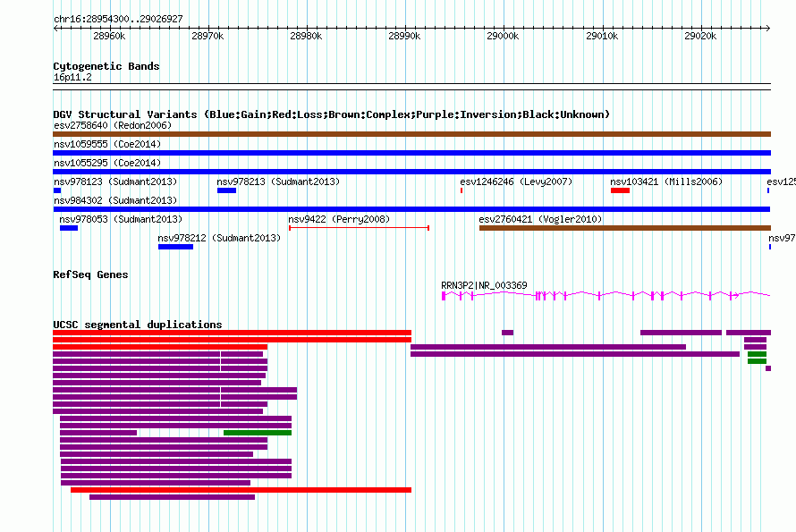
Task: Click the 29020k ruler tick label
Action: (x=700, y=36)
